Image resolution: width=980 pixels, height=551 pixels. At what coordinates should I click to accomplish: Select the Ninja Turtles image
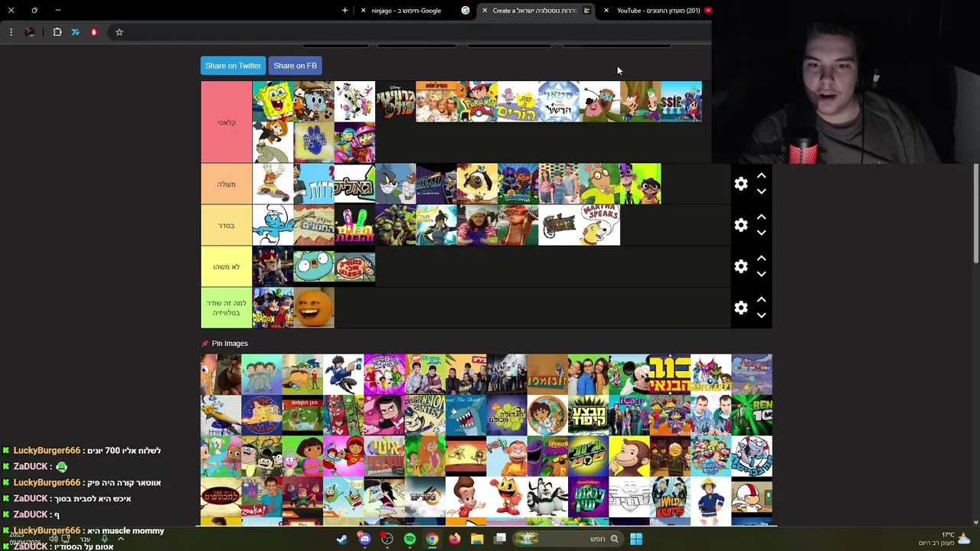click(x=395, y=225)
